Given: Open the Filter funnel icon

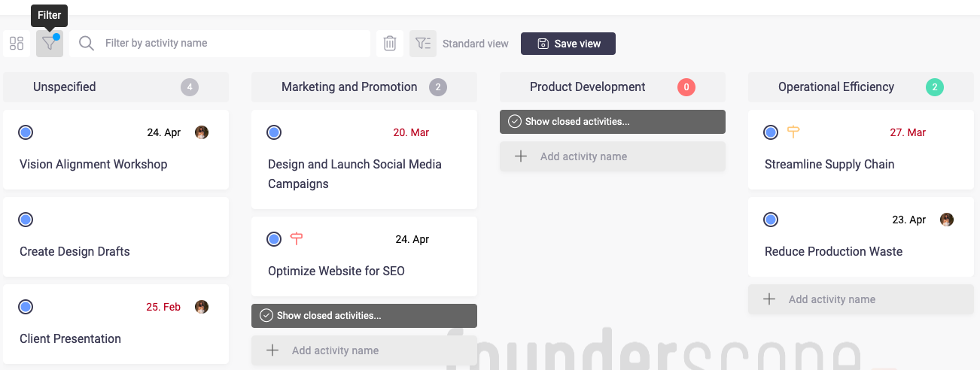Looking at the screenshot, I should tap(50, 44).
